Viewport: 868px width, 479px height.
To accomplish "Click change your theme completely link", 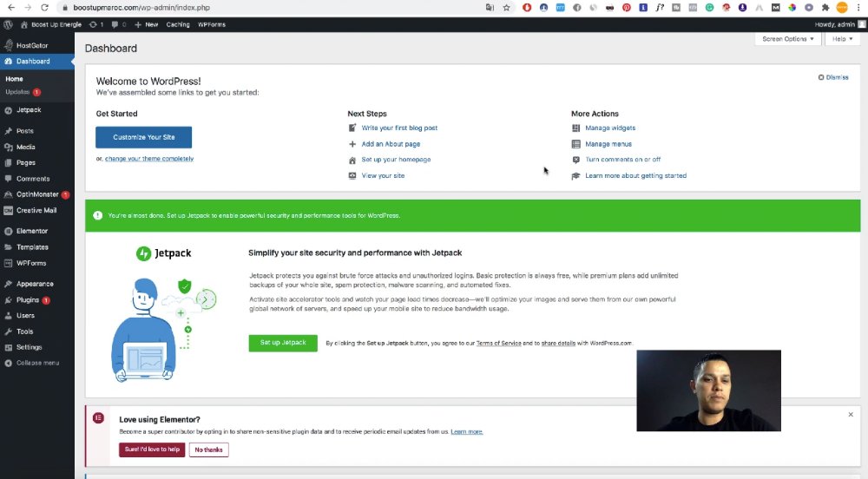I will click(149, 159).
